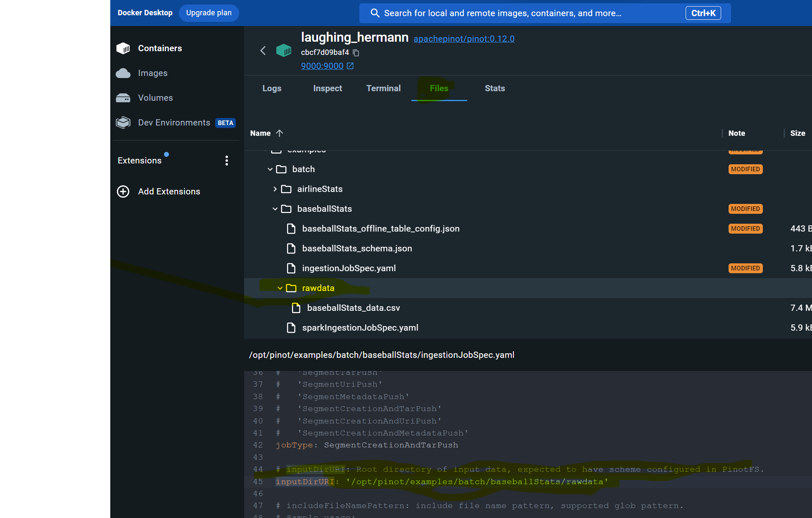The width and height of the screenshot is (812, 518).
Task: Open the apachepinot/pinot:0.12.0 image link
Action: (464, 38)
